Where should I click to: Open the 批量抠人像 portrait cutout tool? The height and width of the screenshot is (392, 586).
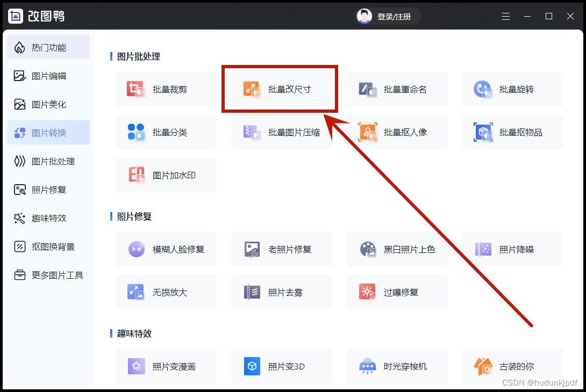[397, 132]
